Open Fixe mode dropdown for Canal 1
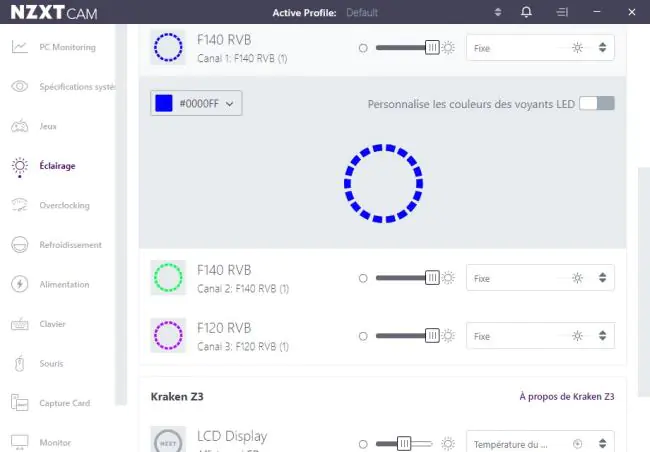 (x=540, y=48)
